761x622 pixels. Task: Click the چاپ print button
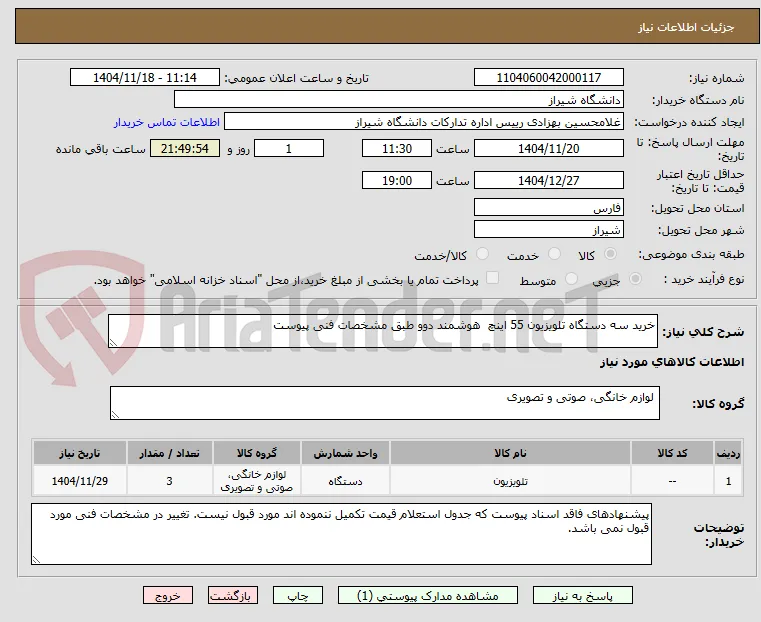(298, 595)
